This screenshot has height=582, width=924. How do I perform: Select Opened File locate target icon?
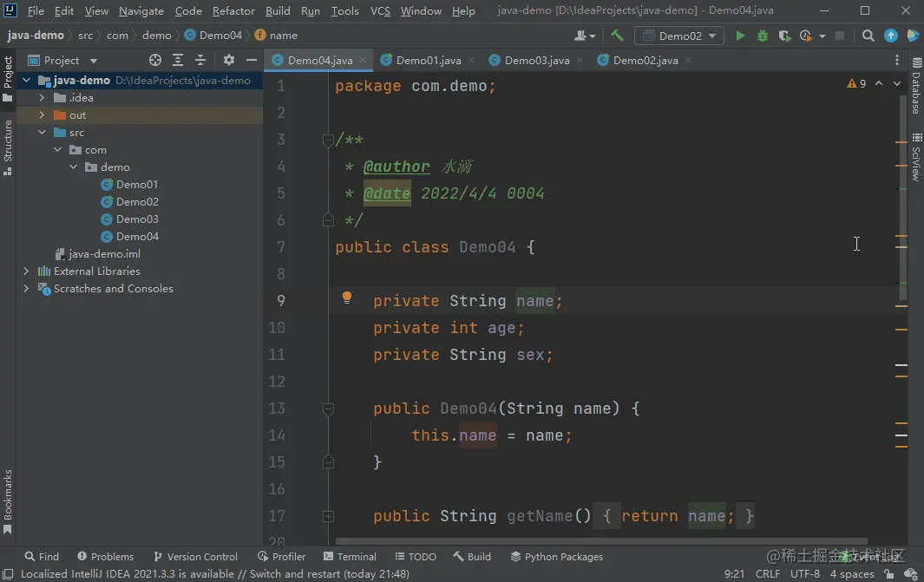tap(155, 60)
